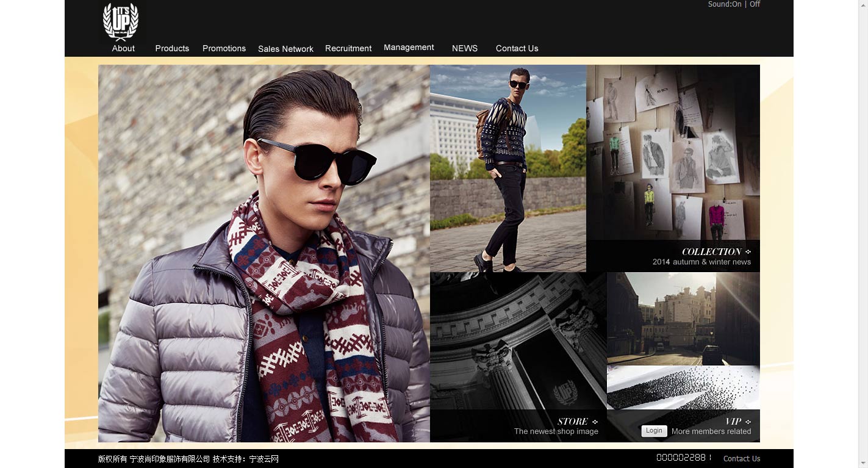Open the NEWS section
The height and width of the screenshot is (468, 868).
pos(465,48)
